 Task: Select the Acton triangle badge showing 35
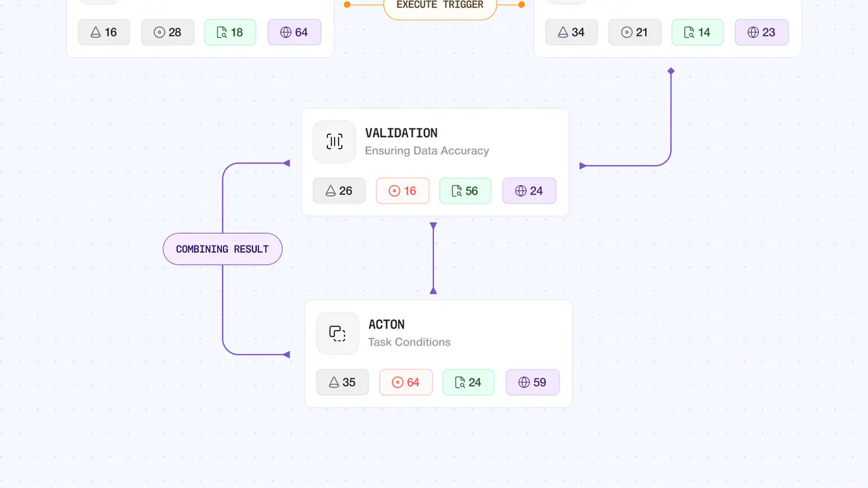pos(342,382)
